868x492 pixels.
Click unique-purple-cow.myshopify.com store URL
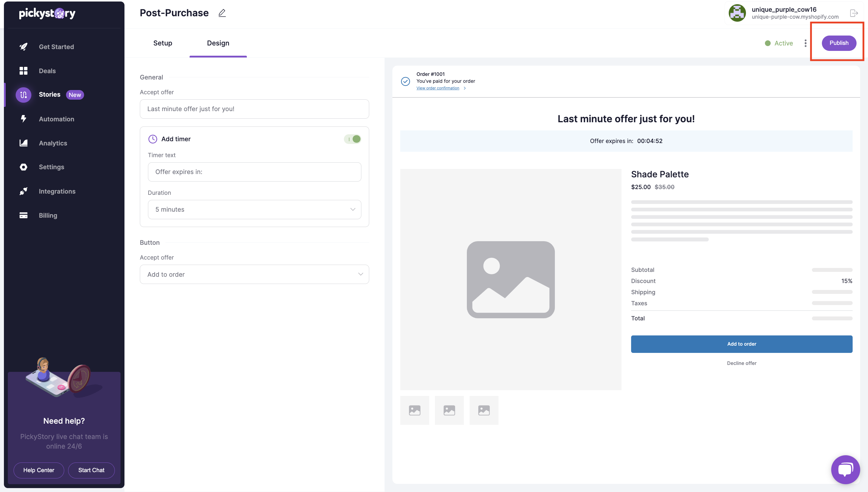pyautogui.click(x=795, y=17)
